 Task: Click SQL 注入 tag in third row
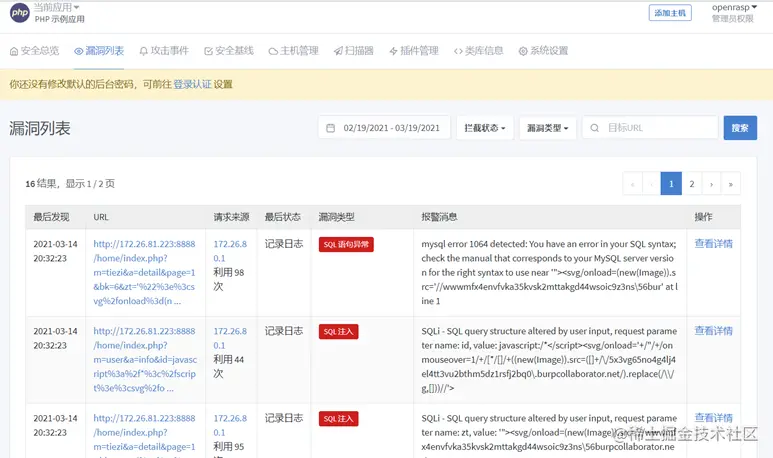339,419
